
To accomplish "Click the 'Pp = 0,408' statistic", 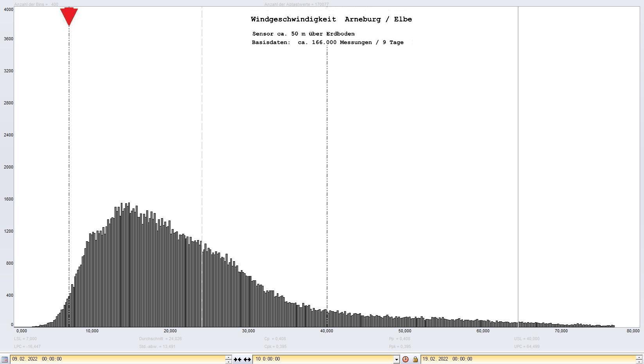I will pyautogui.click(x=400, y=339).
